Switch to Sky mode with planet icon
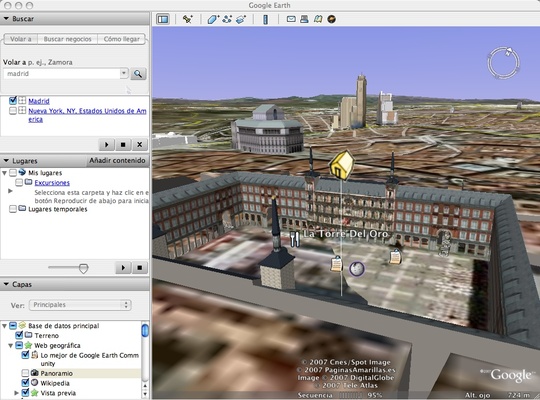Image resolution: width=540 pixels, height=400 pixels. point(331,19)
